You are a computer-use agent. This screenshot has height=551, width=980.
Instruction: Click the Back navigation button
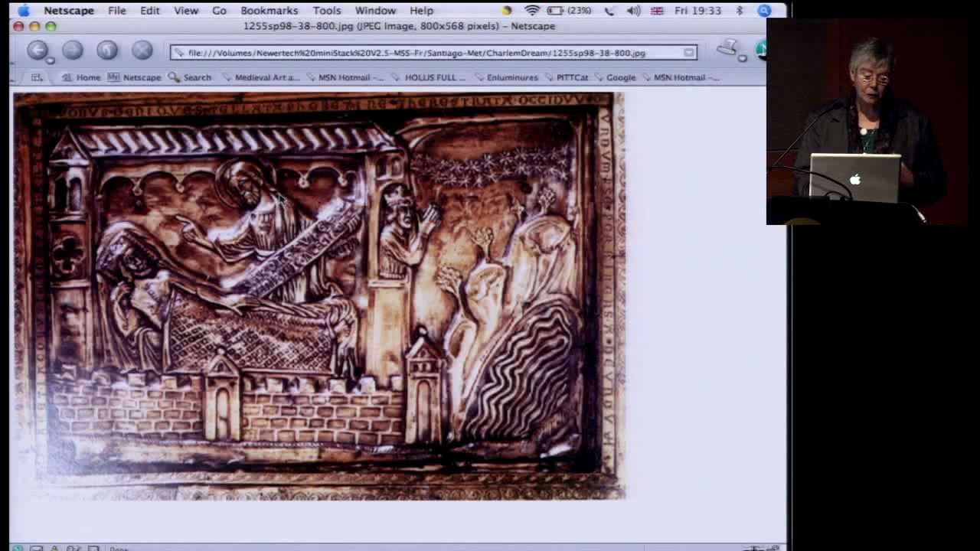[x=37, y=50]
